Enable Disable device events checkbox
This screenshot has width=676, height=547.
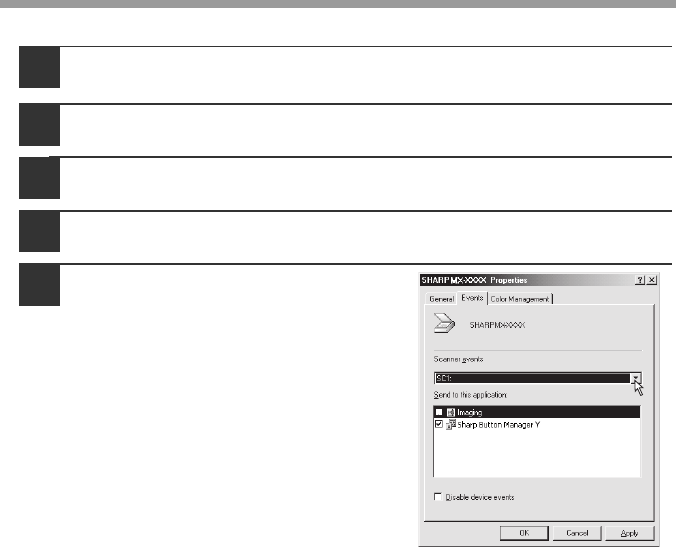(438, 497)
